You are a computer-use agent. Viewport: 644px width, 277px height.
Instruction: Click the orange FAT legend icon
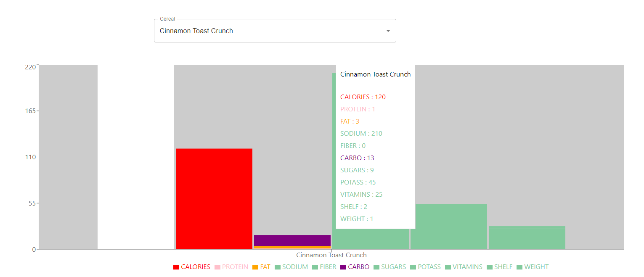[255, 267]
